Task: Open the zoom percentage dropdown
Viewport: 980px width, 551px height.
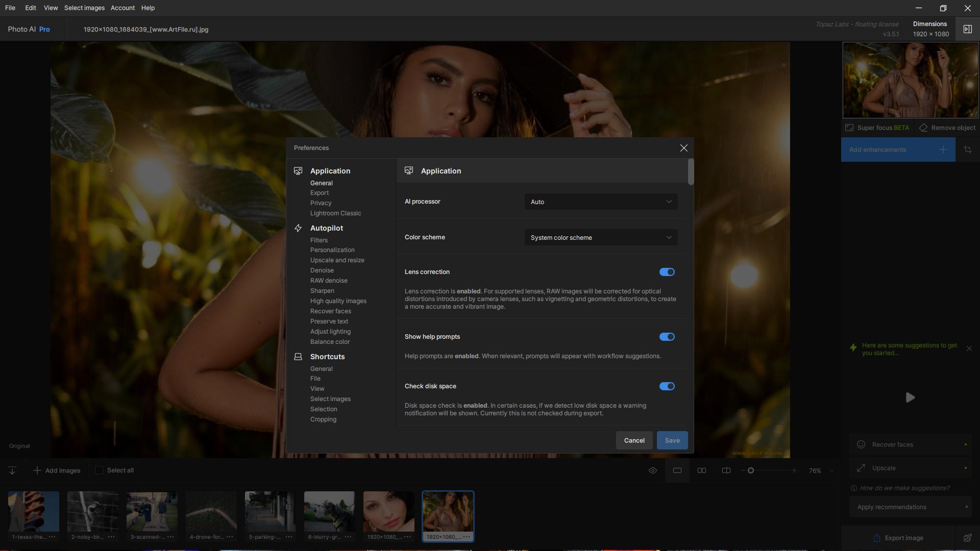Action: (831, 471)
